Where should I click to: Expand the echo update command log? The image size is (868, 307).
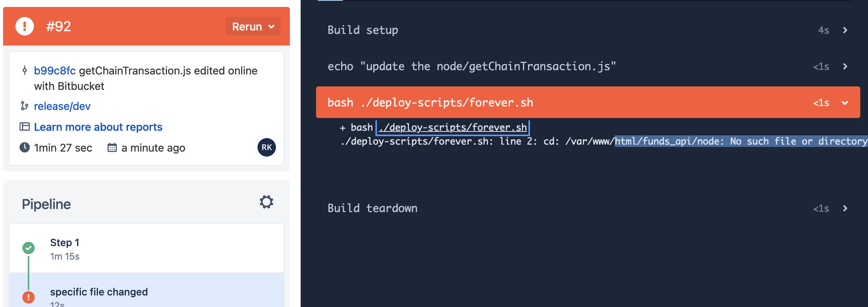[845, 66]
